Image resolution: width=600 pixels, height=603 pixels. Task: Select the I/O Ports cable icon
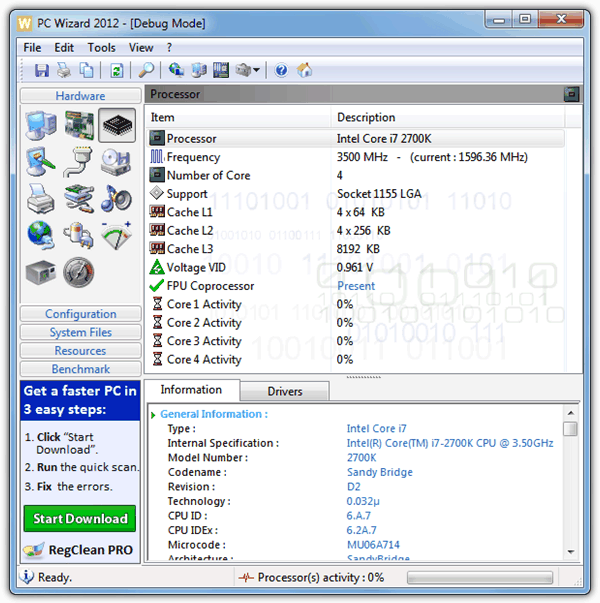tap(79, 162)
